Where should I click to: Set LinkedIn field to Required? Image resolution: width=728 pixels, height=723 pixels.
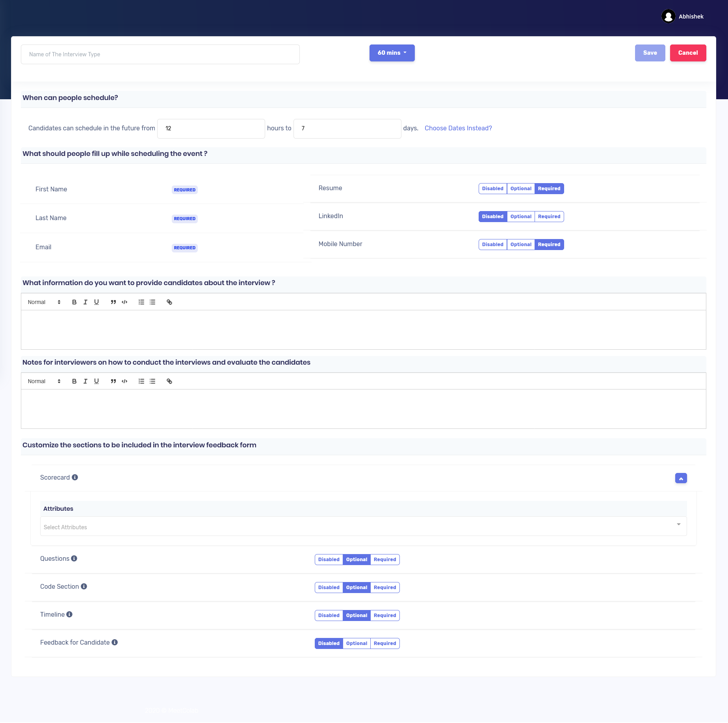pos(549,217)
